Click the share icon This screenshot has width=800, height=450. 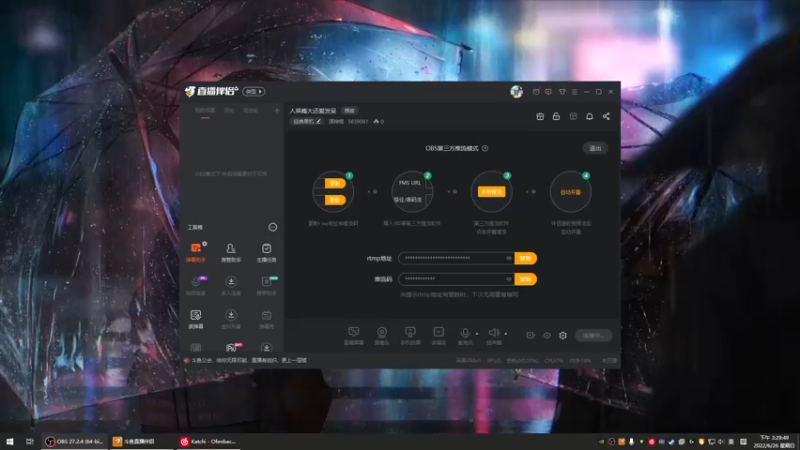[606, 116]
